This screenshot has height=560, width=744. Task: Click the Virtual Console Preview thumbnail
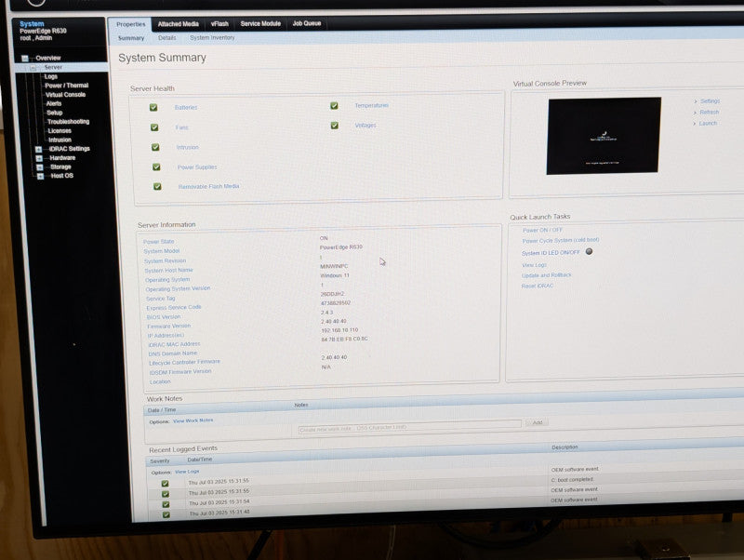(604, 136)
